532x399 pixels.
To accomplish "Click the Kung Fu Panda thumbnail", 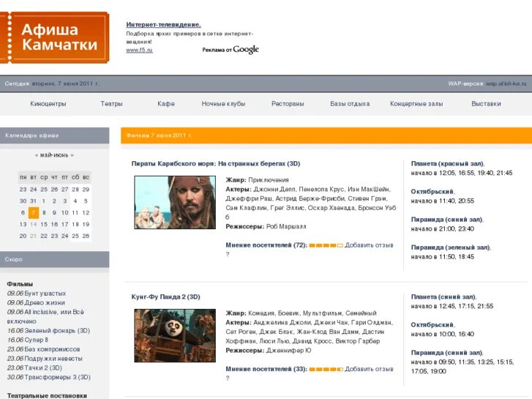I will (175, 335).
